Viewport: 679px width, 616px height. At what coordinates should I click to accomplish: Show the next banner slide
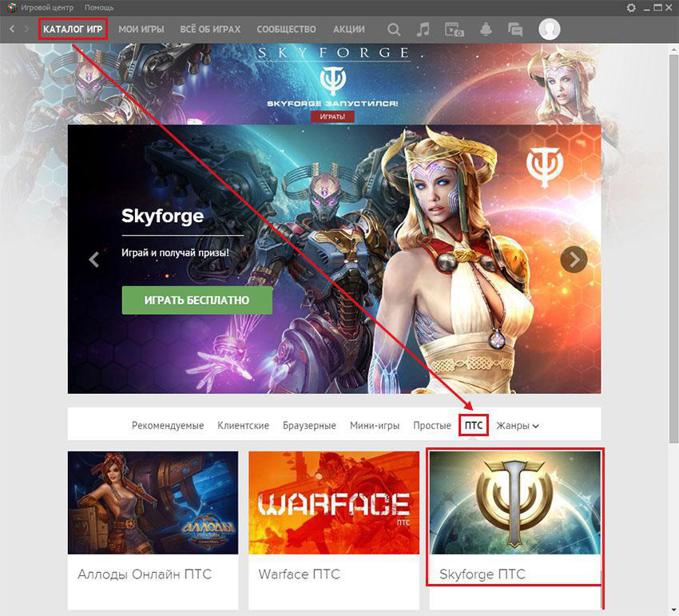click(x=574, y=259)
